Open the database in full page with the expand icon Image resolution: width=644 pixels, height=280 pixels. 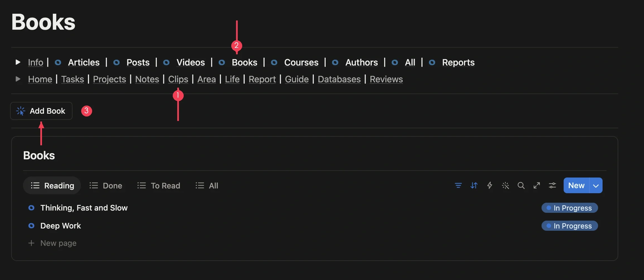coord(537,185)
